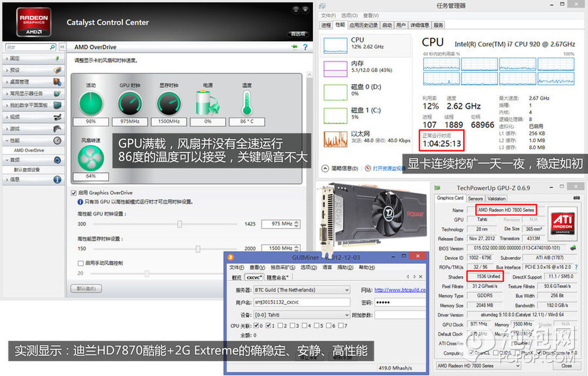This screenshot has width=588, height=376.
Task: Click GUIMiner tab scroll-left arrow
Action: pos(407,277)
